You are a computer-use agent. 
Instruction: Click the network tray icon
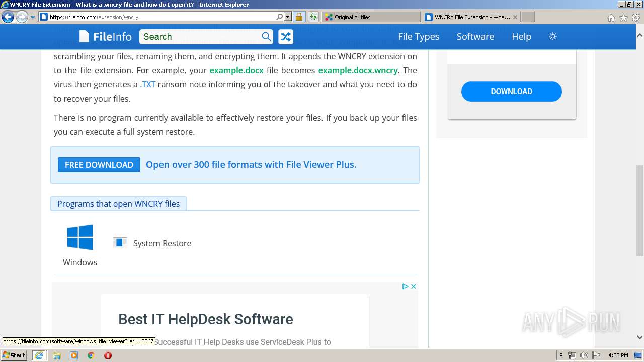572,355
